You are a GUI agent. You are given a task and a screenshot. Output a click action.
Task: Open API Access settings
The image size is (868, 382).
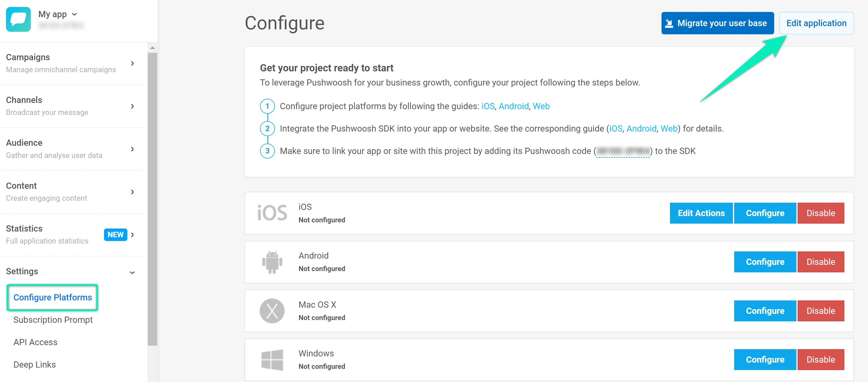pos(35,342)
